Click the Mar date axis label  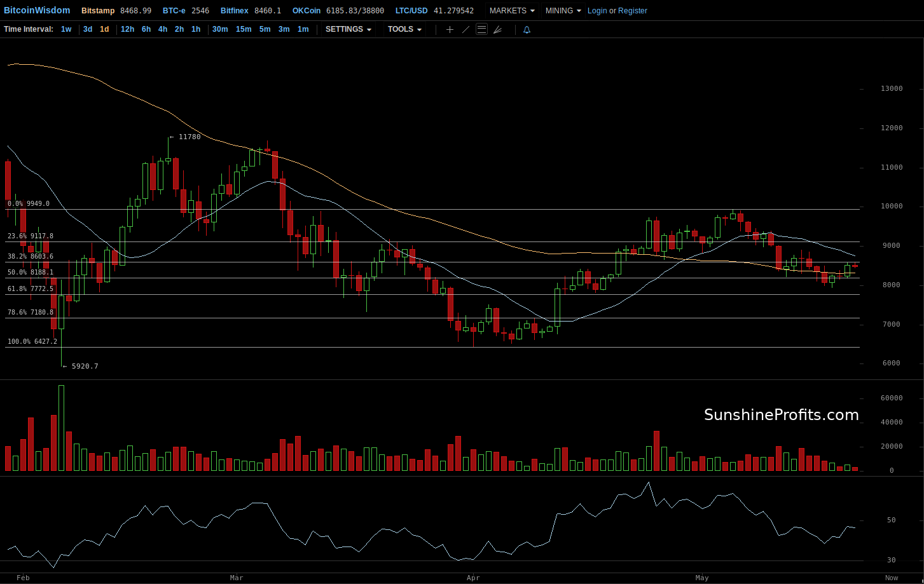pos(237,578)
